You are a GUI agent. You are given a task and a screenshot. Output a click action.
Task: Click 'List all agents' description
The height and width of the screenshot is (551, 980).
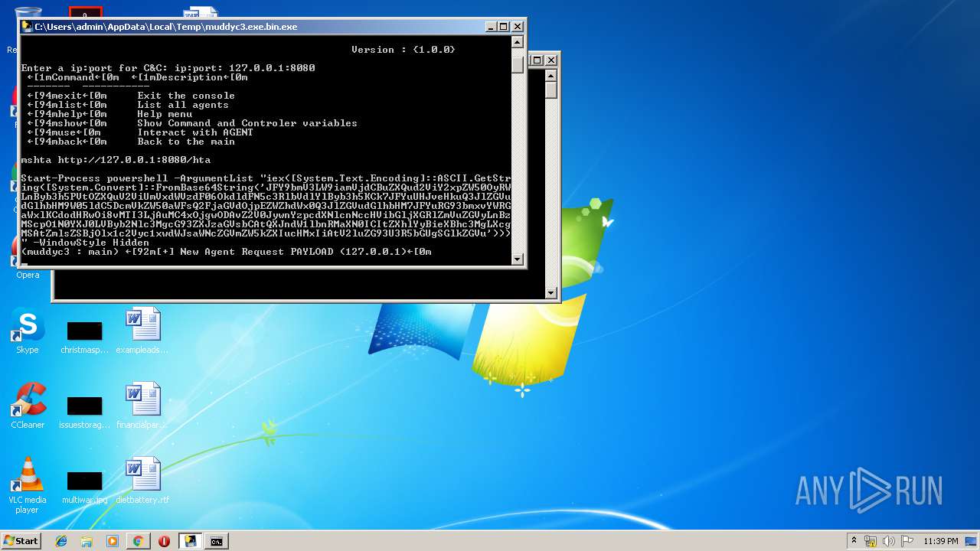click(x=183, y=105)
